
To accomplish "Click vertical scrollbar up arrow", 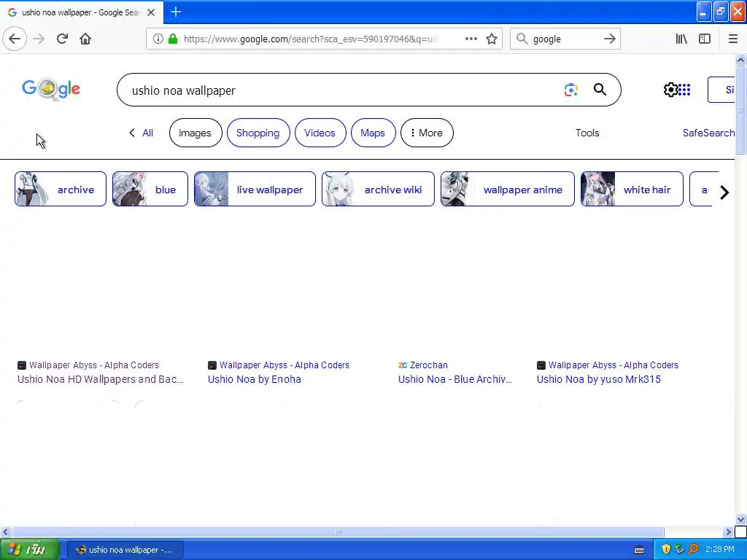I will [740, 60].
